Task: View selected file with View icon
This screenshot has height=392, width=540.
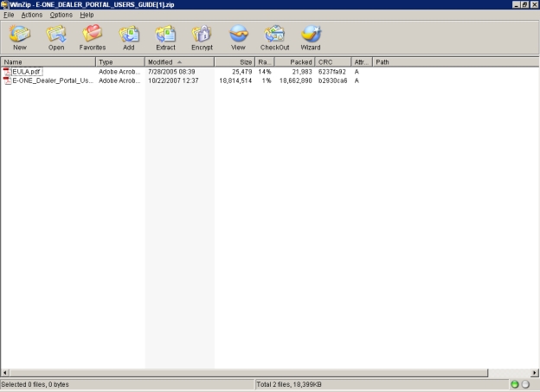Action: click(x=238, y=37)
